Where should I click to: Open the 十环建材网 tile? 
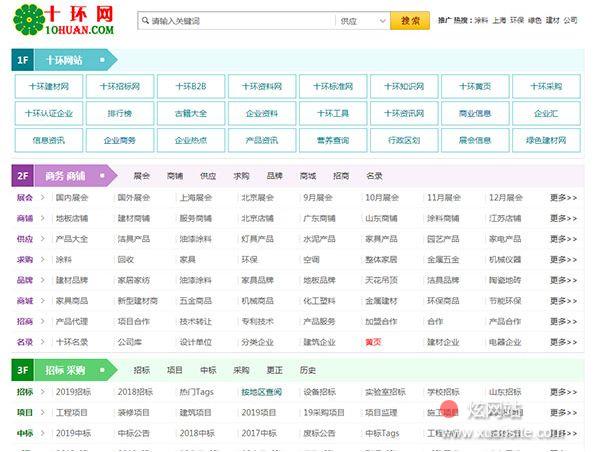pyautogui.click(x=49, y=86)
